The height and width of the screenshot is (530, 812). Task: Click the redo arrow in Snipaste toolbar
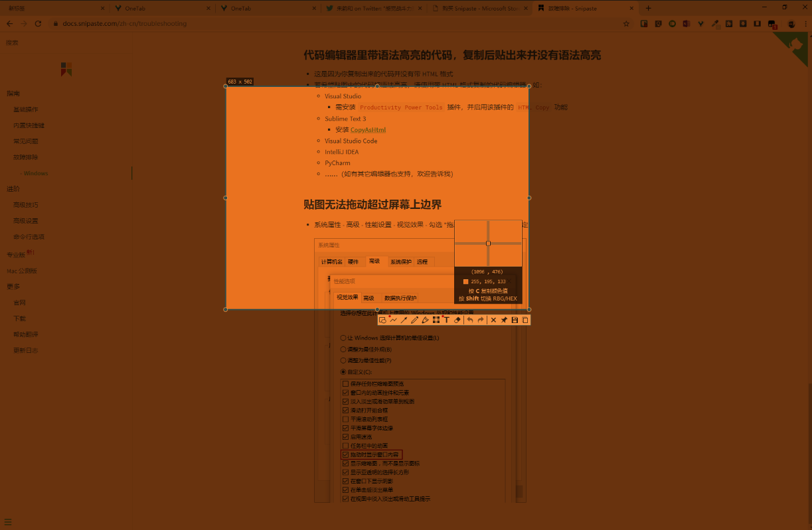point(481,320)
